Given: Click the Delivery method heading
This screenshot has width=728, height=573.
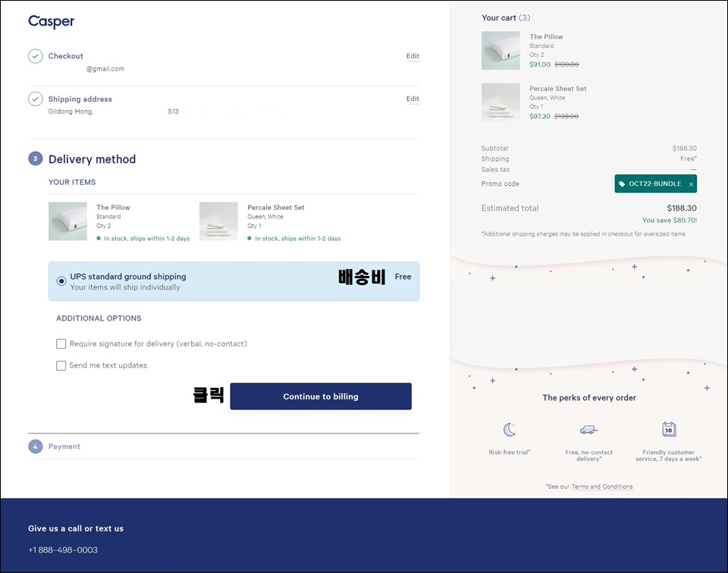Looking at the screenshot, I should (x=92, y=159).
